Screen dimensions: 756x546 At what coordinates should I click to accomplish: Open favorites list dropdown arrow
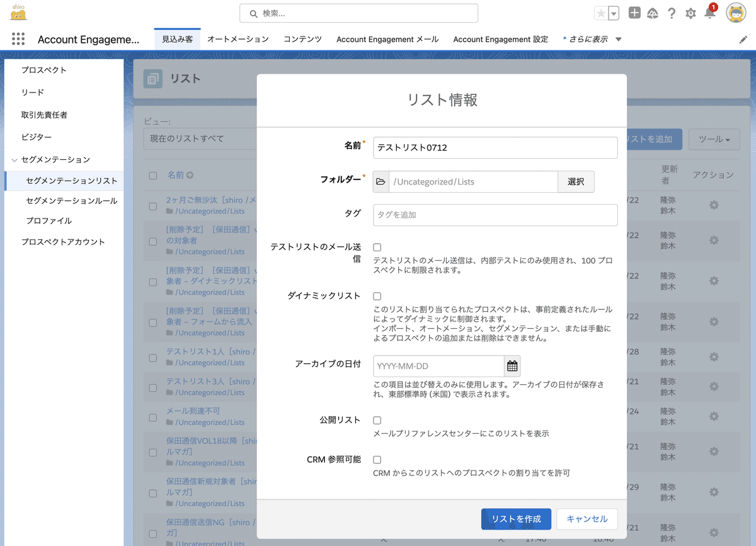[x=614, y=13]
